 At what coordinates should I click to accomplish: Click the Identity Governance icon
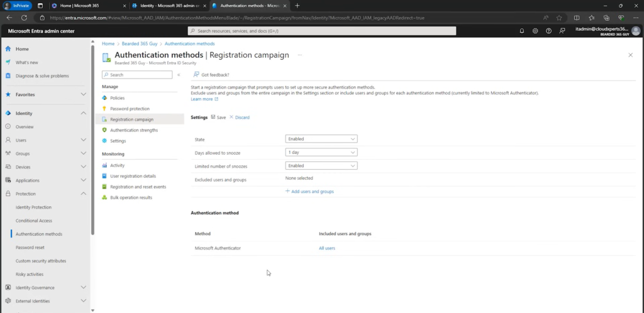(x=8, y=288)
